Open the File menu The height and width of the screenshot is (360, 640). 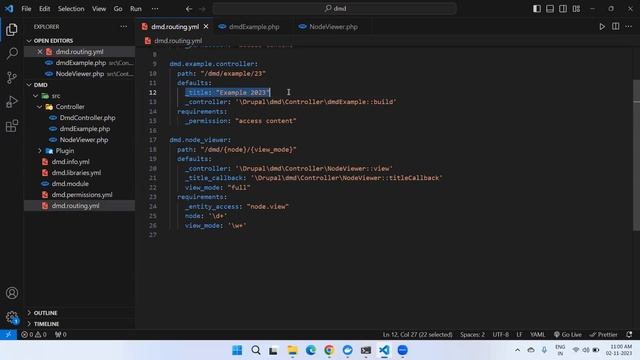pos(26,9)
